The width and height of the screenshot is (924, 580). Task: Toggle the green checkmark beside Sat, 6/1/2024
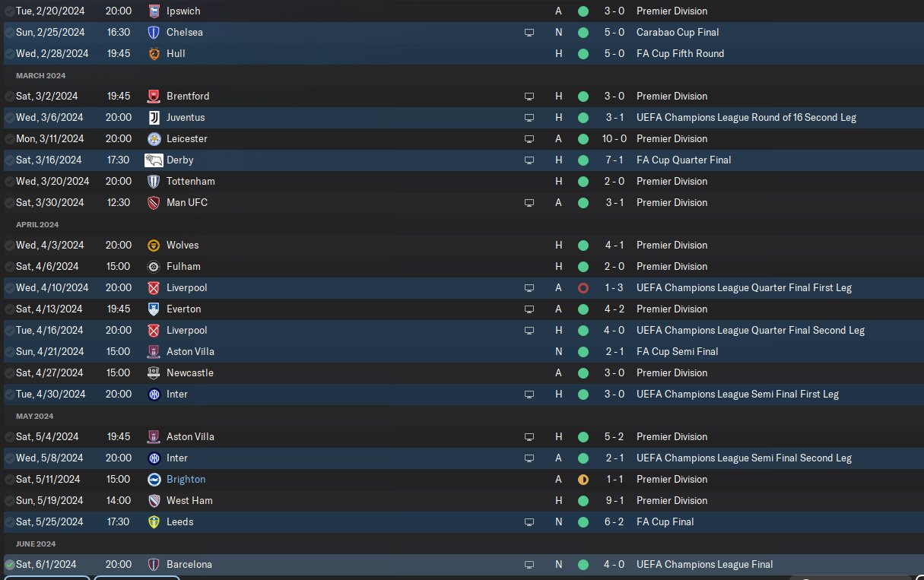(x=9, y=565)
